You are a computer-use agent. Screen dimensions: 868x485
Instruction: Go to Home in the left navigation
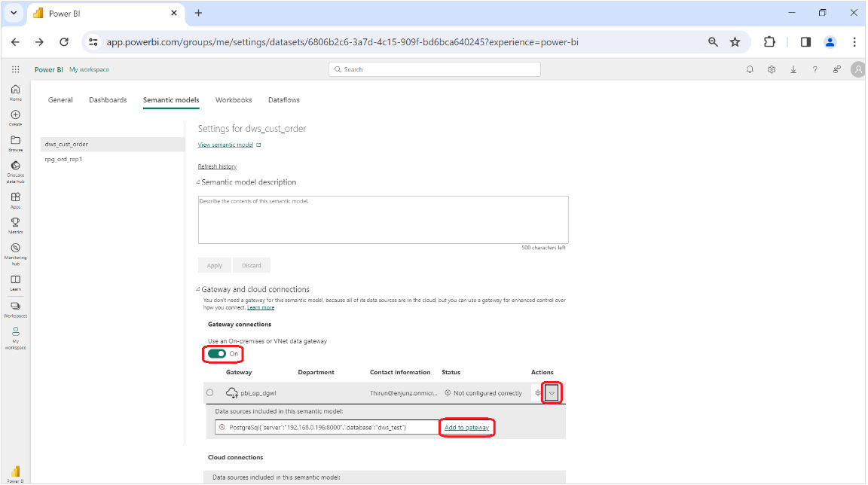[x=16, y=93]
